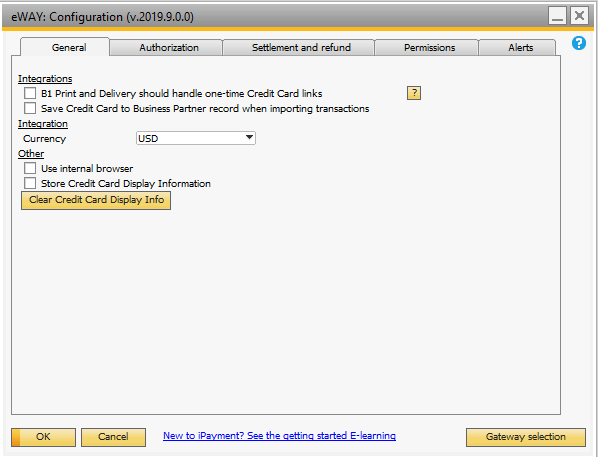Expand the Currency dropdown arrow
Viewport: 598px width, 457px height.
(x=249, y=138)
